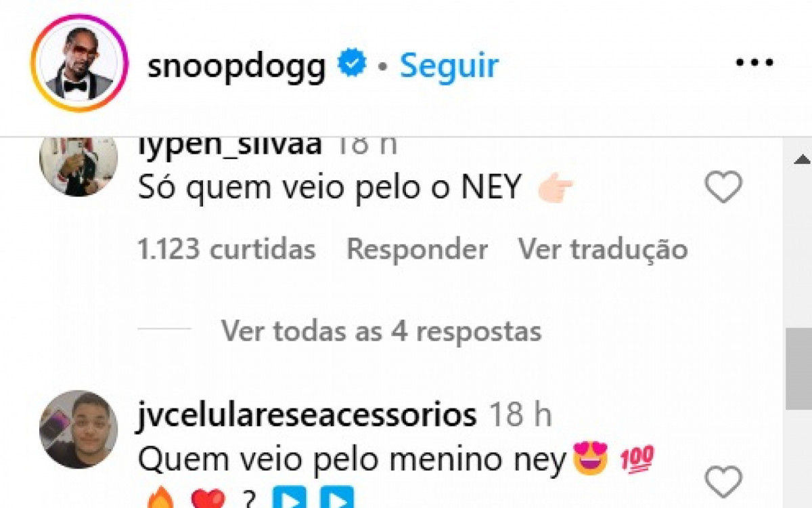812x508 pixels.
Task: Open jvcelulareseacessorios' profile avatar
Action: tap(78, 429)
